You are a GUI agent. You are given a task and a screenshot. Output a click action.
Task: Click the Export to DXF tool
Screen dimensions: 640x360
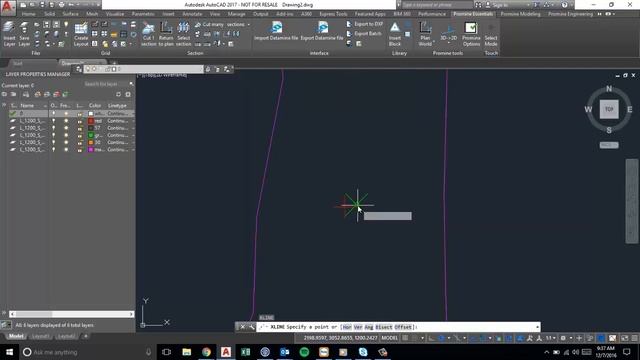364,24
